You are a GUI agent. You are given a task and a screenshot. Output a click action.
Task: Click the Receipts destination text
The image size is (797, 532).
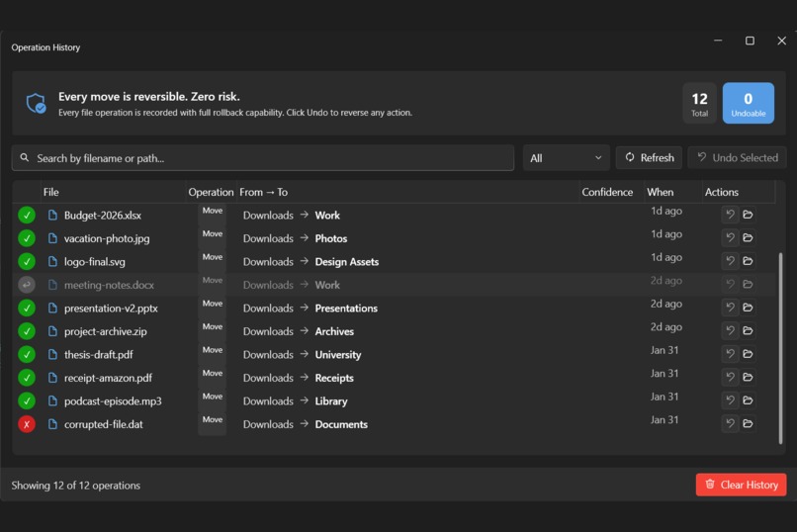click(x=334, y=378)
